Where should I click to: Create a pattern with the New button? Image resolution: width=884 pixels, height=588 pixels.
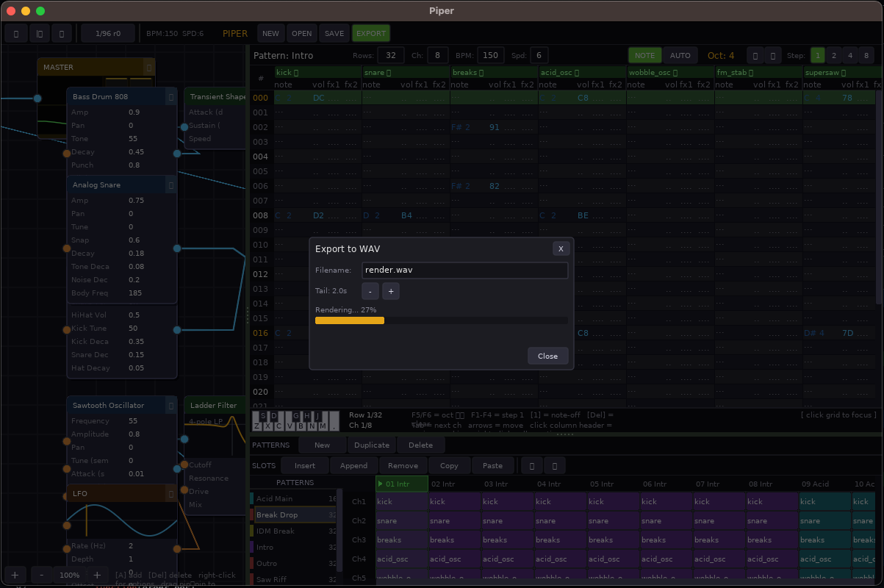[x=322, y=445]
